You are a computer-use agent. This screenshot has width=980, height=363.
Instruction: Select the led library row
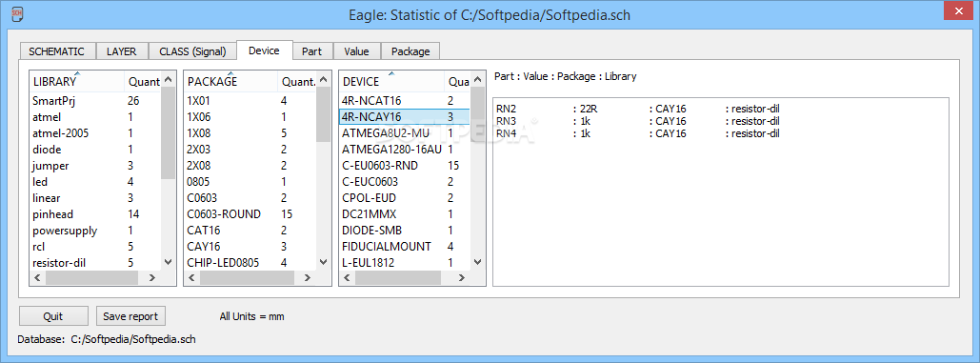pos(95,182)
